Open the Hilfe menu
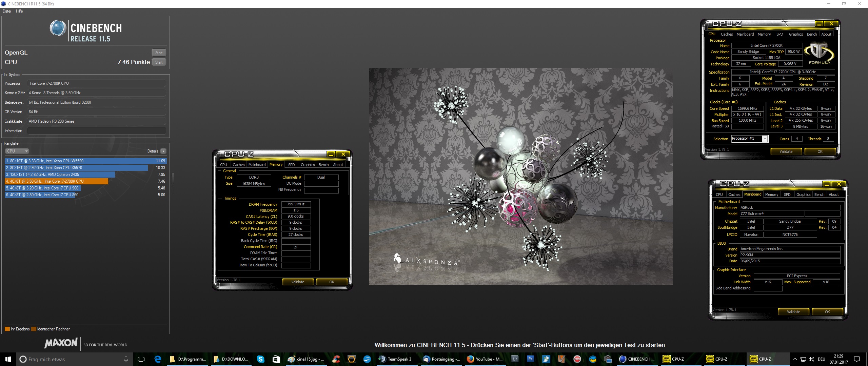 pos(19,11)
